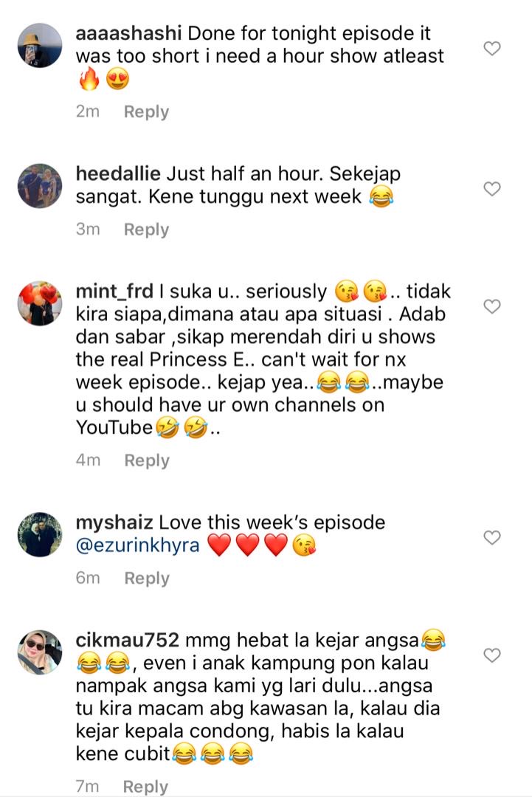Like myshaiz's comment about this week's episode

point(492,537)
